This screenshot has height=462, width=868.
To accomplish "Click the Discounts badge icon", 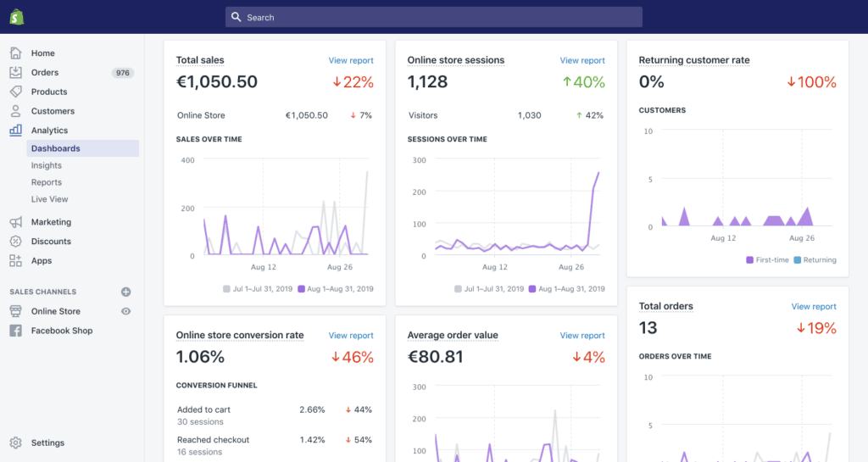I will click(15, 242).
